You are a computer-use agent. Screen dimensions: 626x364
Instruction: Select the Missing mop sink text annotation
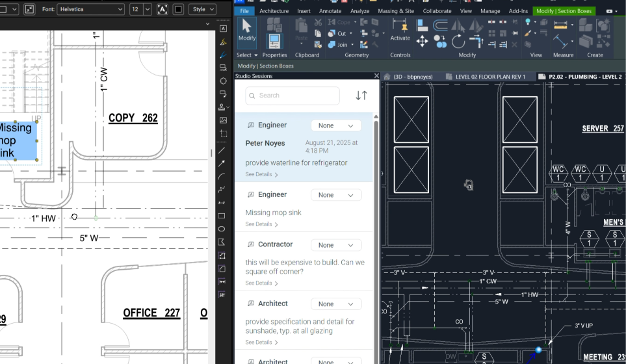(18, 140)
